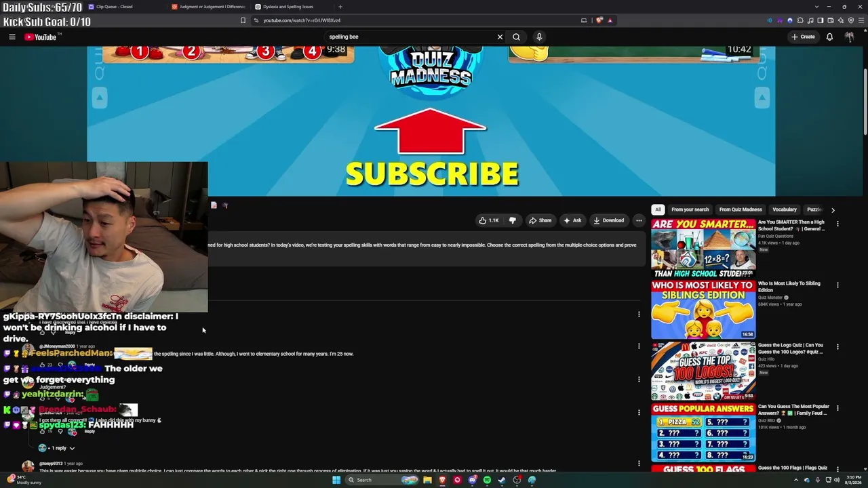Select the 'Vocabulary' filter chip
Viewport: 868px width, 488px height.
(x=785, y=209)
